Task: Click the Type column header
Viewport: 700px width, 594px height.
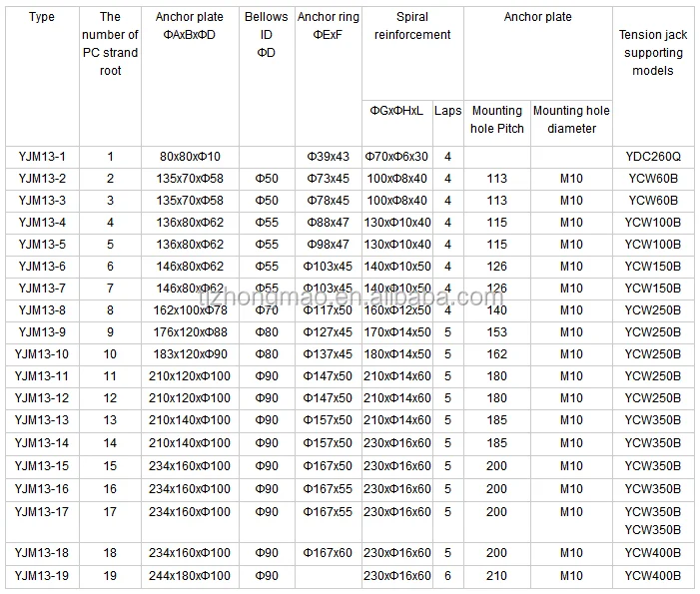Action: pos(41,17)
